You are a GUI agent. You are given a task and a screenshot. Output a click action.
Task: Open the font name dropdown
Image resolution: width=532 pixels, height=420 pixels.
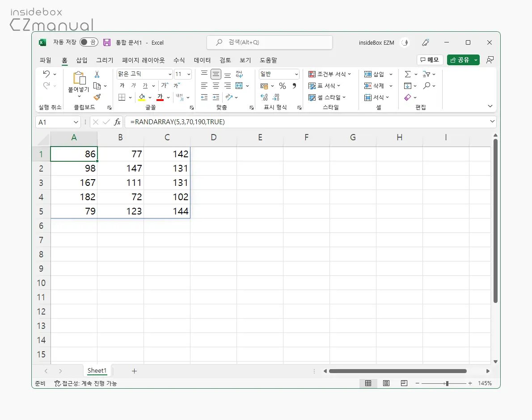point(170,74)
